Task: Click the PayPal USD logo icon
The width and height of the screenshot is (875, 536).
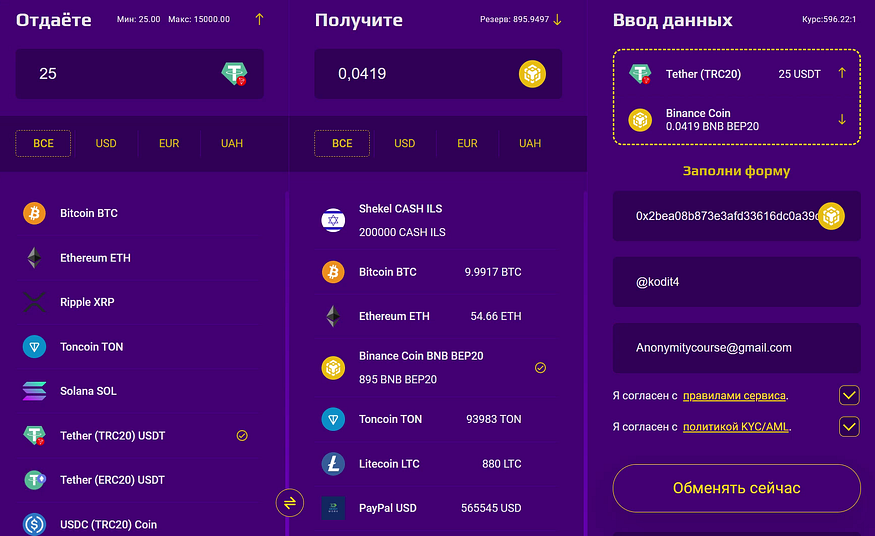Action: tap(333, 508)
